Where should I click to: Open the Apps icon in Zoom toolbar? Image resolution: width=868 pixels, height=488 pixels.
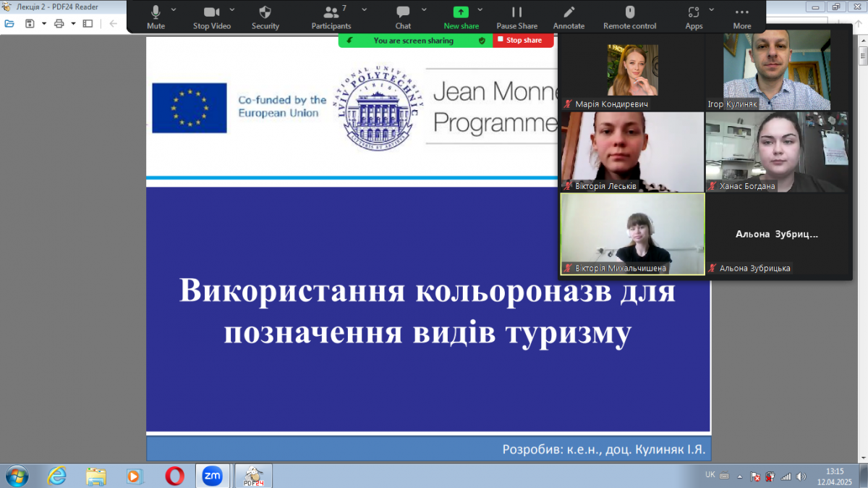pyautogui.click(x=694, y=12)
